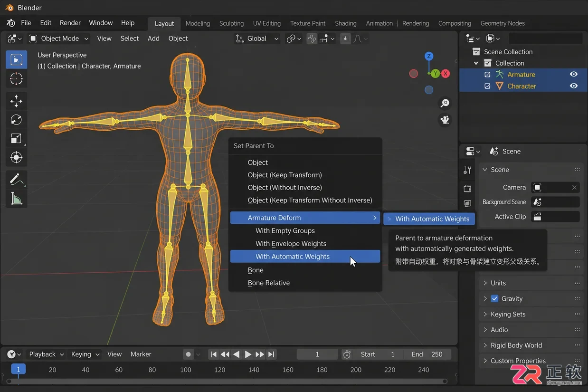Click the Camera field object icon

tap(537, 187)
